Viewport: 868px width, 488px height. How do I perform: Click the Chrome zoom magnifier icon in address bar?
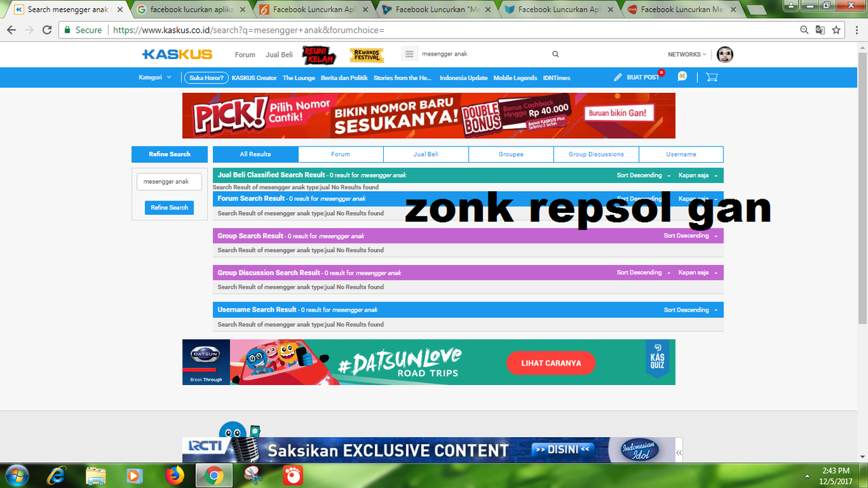point(804,30)
